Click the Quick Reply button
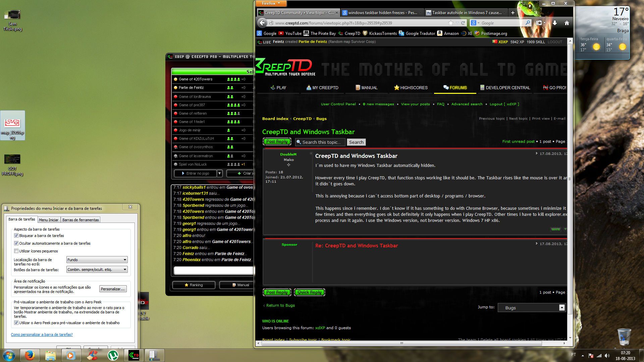Image resolution: width=644 pixels, height=362 pixels. [310, 292]
